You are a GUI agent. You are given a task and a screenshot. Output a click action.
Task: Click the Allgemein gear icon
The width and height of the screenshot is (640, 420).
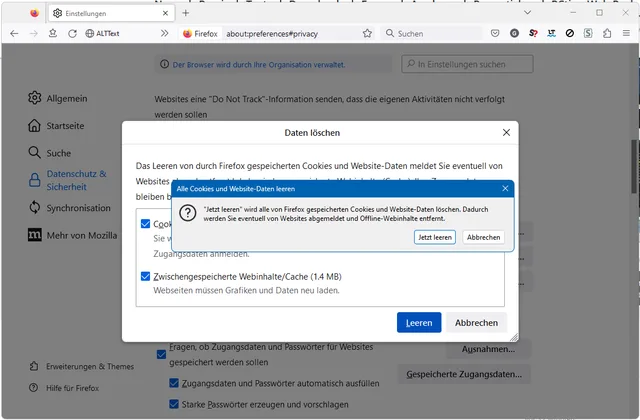point(35,98)
